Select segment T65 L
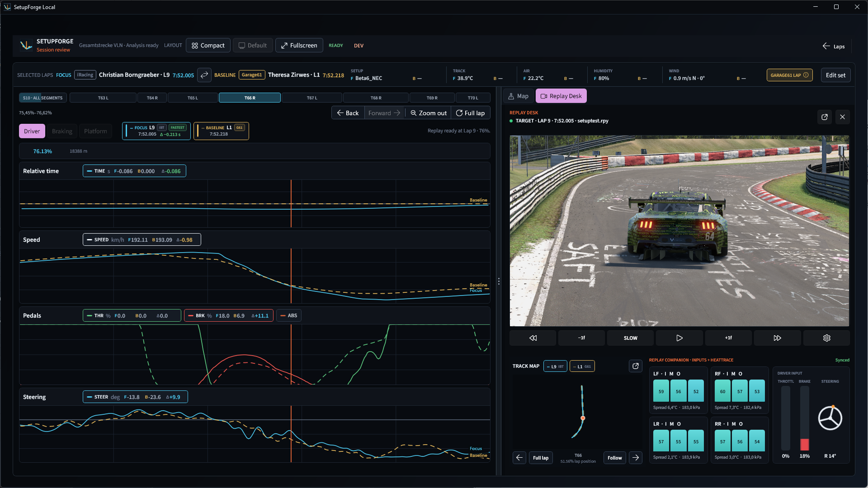This screenshot has height=488, width=868. (x=193, y=98)
